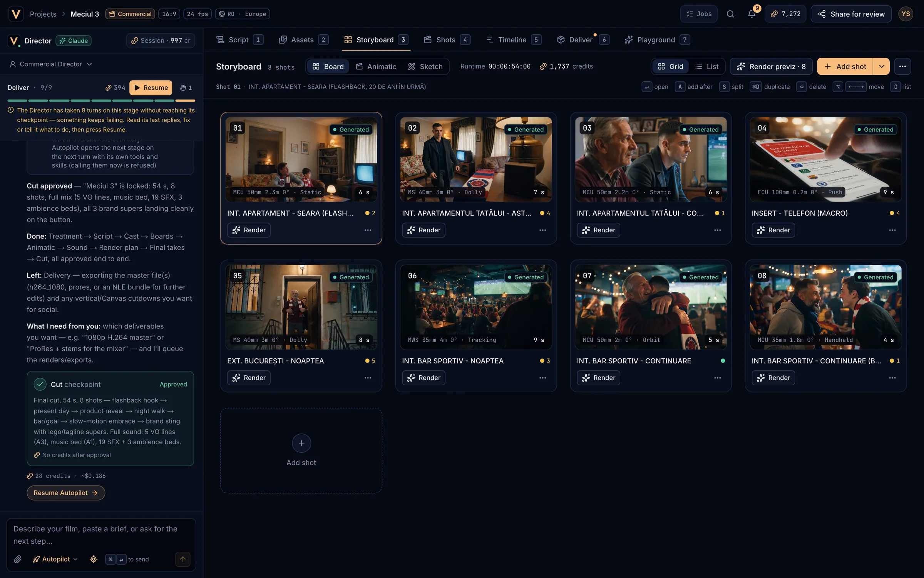This screenshot has height=578, width=924.
Task: Click shot 07 green status dot
Action: 722,360
